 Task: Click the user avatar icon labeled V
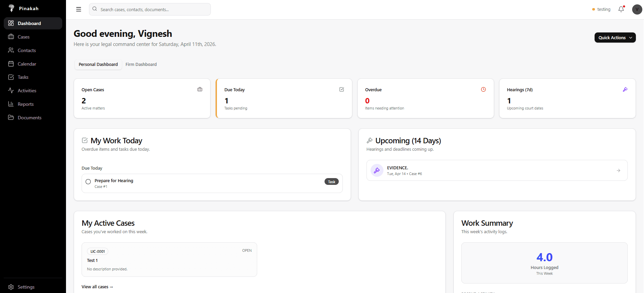pyautogui.click(x=637, y=9)
